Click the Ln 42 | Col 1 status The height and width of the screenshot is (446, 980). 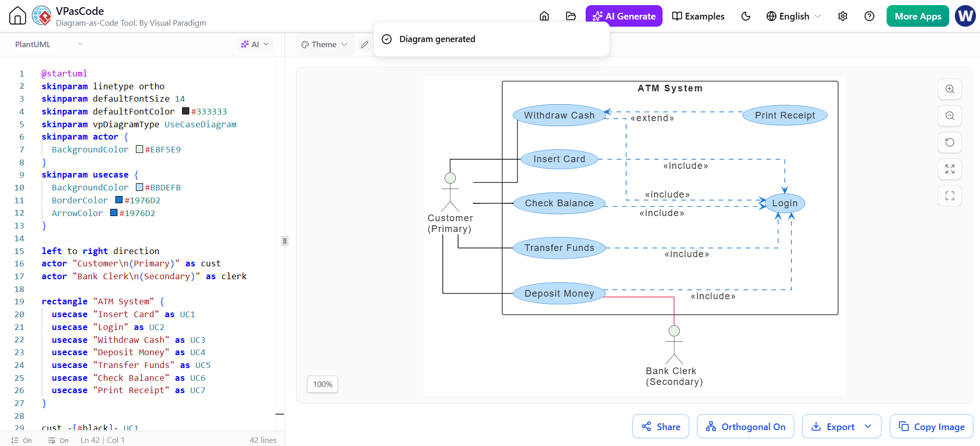[103, 440]
